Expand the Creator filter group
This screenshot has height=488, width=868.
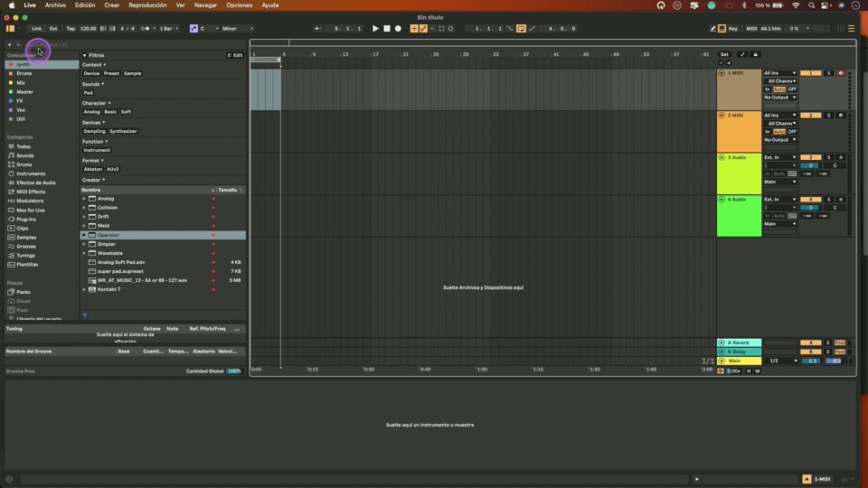(x=93, y=180)
